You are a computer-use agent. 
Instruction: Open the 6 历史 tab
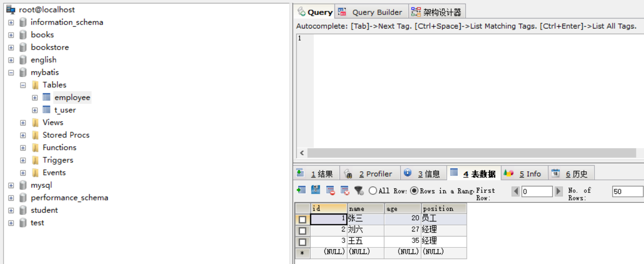[x=571, y=173]
